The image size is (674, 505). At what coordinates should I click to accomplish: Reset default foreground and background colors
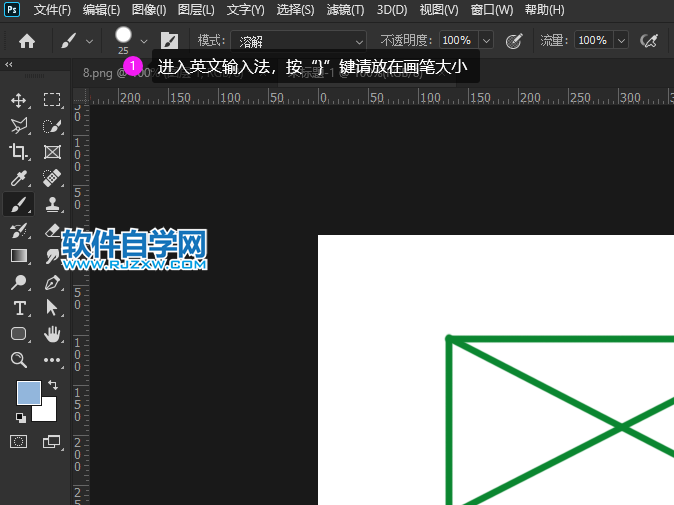21,417
